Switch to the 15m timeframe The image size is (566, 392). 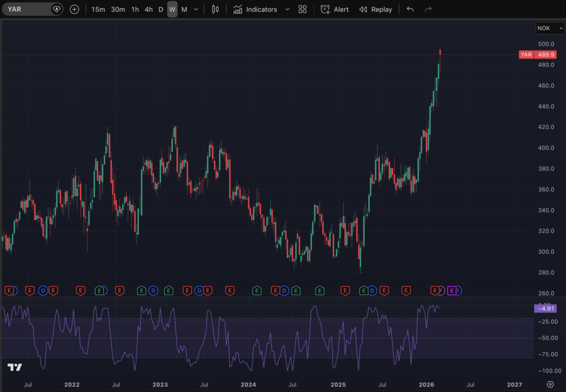pos(98,9)
